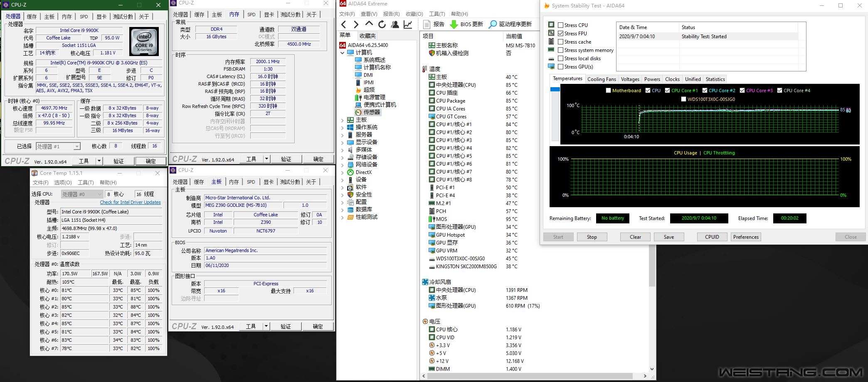Click the Security shield tree icon
Viewport: 868px width, 382px height.
[x=350, y=195]
